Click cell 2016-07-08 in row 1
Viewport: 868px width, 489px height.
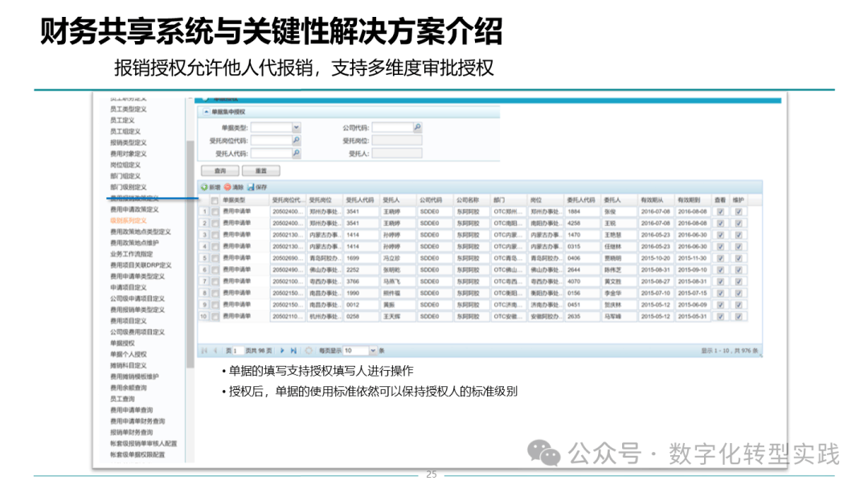pos(656,212)
